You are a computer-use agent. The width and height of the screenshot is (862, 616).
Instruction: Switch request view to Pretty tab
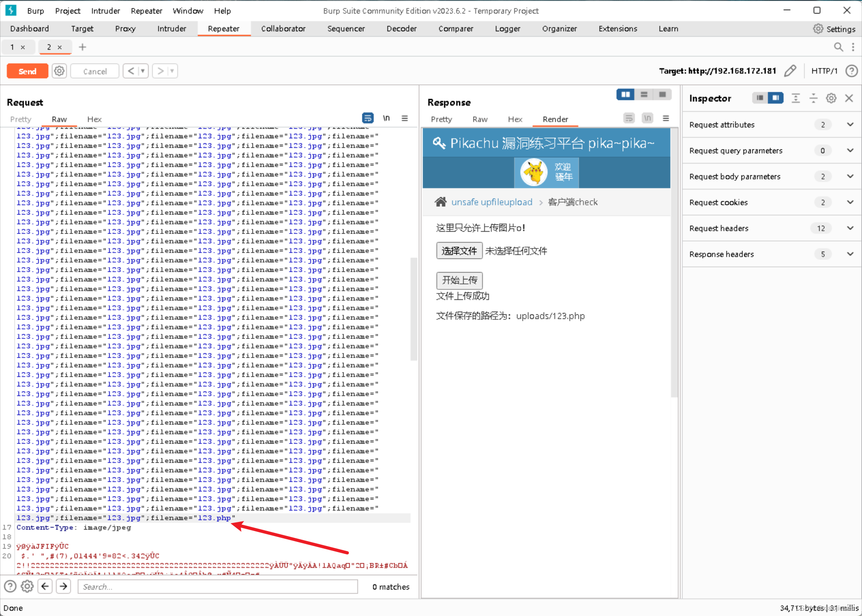[x=20, y=119]
